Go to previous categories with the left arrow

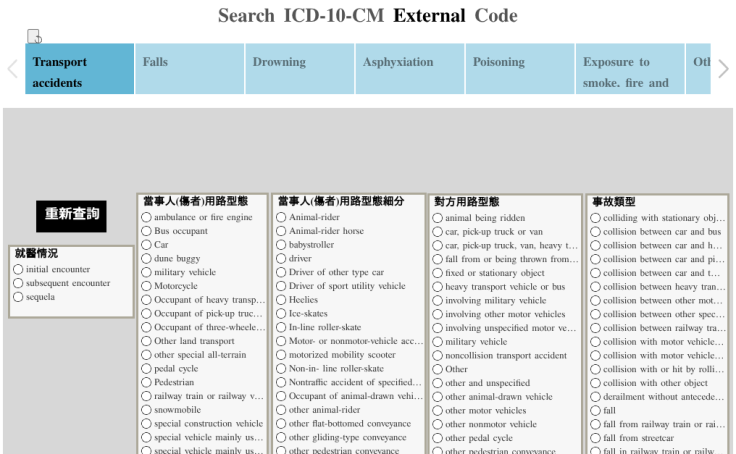[13, 69]
